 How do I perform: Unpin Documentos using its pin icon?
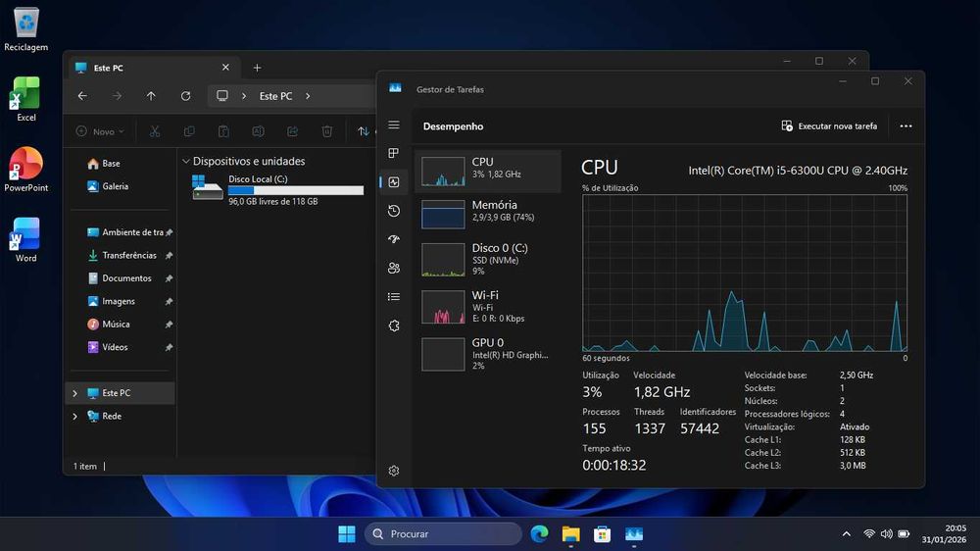tap(169, 278)
